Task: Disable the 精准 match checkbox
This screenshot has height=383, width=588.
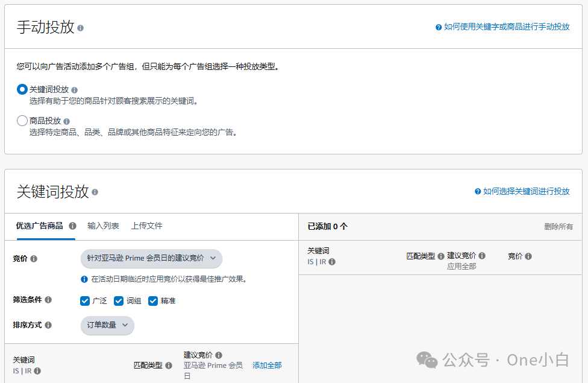Action: [153, 300]
